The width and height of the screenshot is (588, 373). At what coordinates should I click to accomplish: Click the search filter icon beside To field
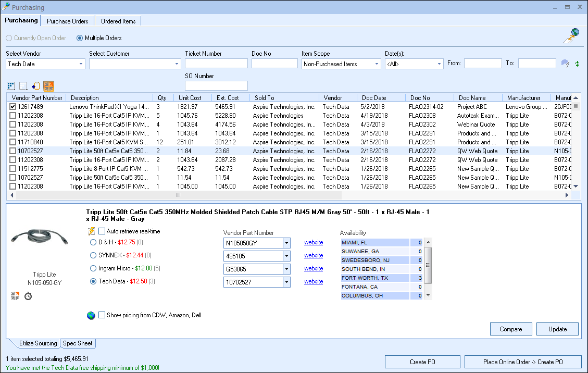coord(565,64)
